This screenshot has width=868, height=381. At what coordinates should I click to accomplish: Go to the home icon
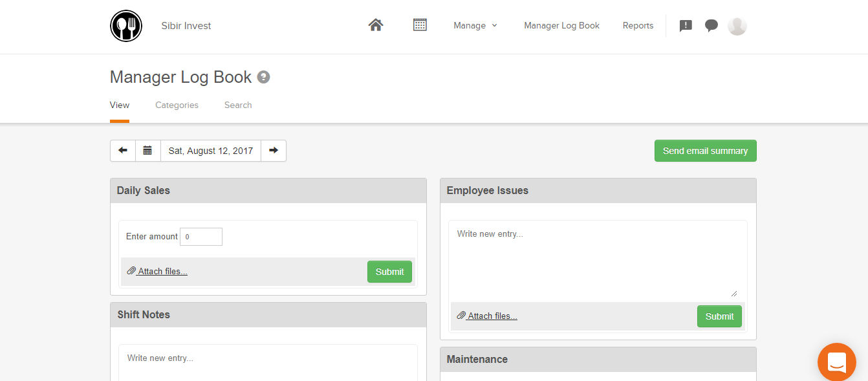[376, 25]
